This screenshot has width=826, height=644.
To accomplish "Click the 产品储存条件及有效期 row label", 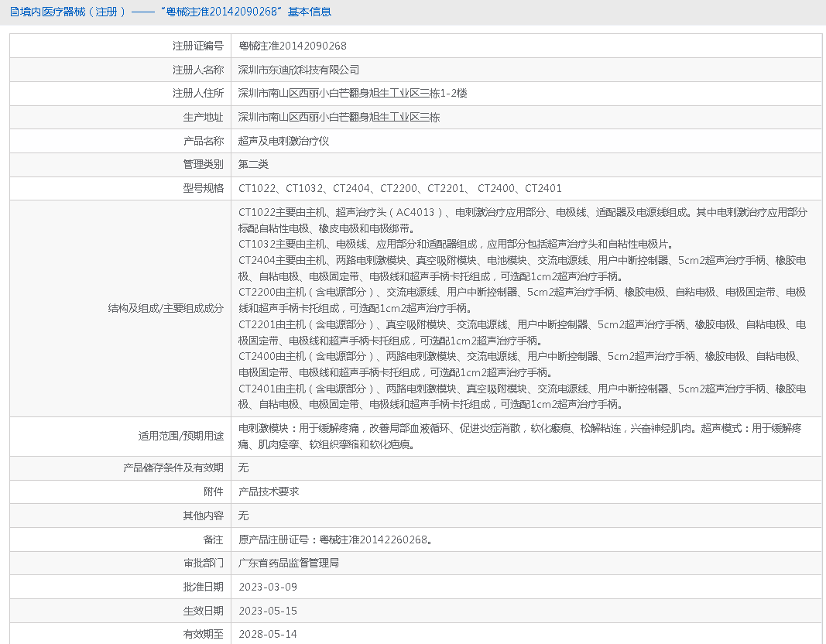I will tap(173, 468).
